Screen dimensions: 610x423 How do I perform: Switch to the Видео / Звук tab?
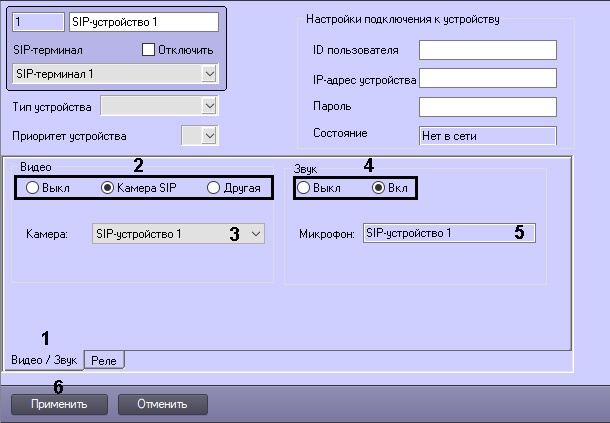(x=43, y=359)
